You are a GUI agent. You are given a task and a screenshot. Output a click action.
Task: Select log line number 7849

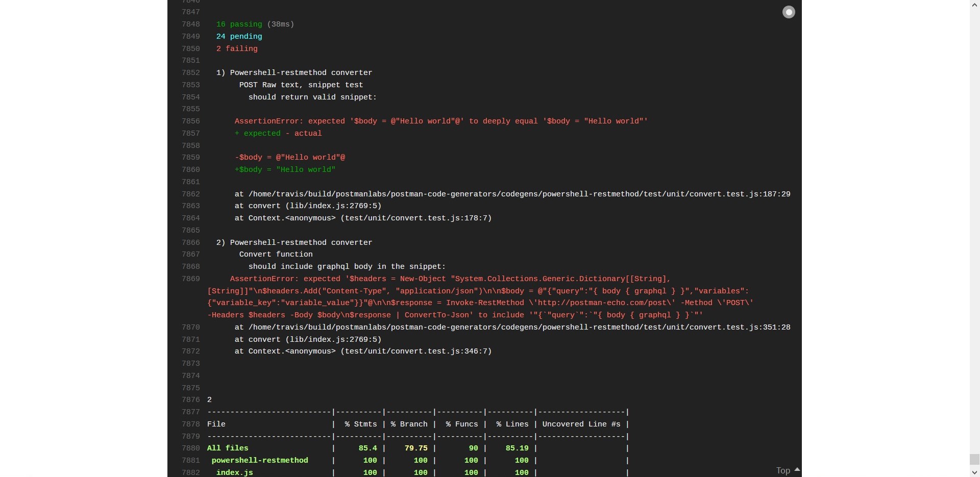[x=190, y=37]
